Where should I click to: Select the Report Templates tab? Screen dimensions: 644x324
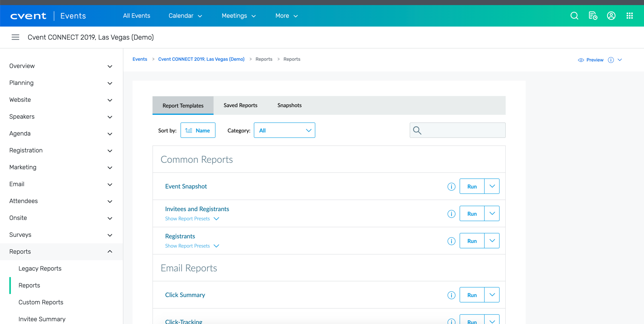(183, 106)
